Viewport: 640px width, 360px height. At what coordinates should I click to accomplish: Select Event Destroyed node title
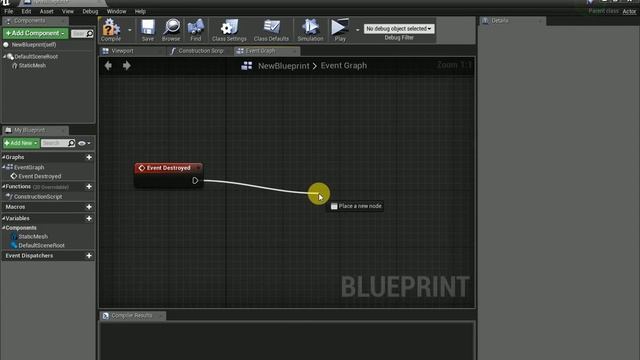click(x=169, y=168)
